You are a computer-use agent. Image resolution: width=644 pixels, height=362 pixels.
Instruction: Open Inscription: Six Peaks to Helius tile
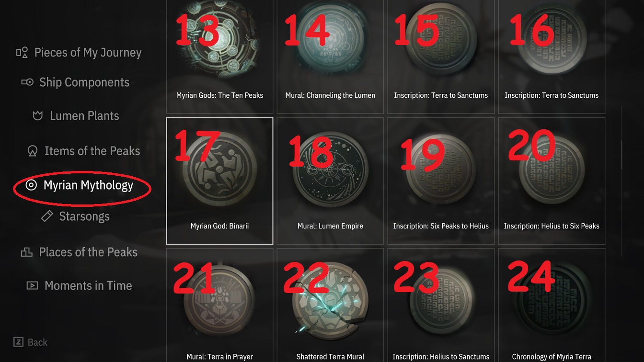441,181
